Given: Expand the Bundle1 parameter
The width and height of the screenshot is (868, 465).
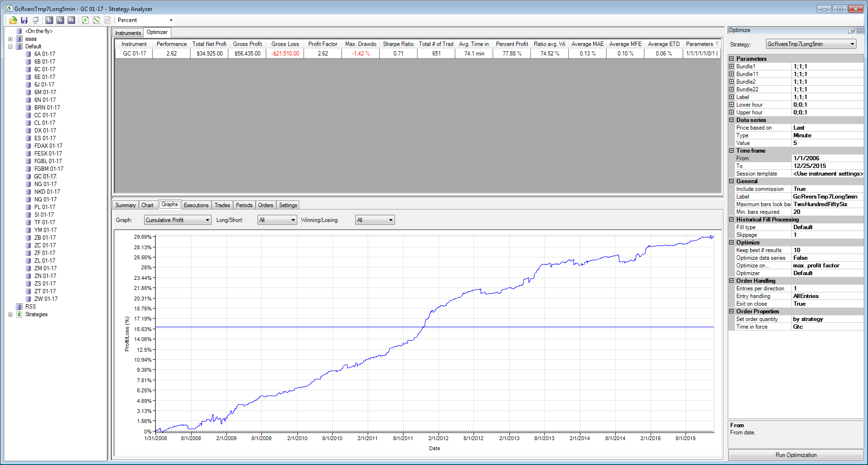Looking at the screenshot, I should pos(732,66).
